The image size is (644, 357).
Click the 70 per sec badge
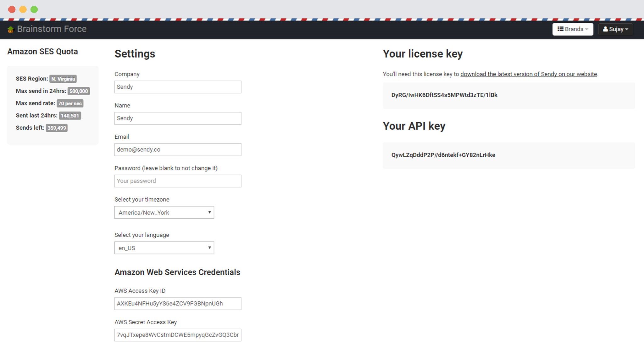pos(70,103)
